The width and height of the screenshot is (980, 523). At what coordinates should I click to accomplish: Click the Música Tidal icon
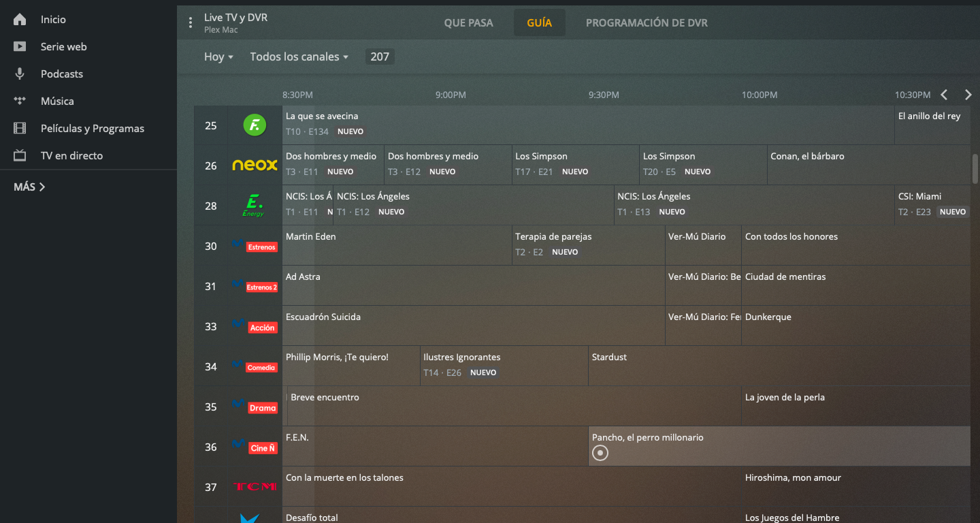20,101
